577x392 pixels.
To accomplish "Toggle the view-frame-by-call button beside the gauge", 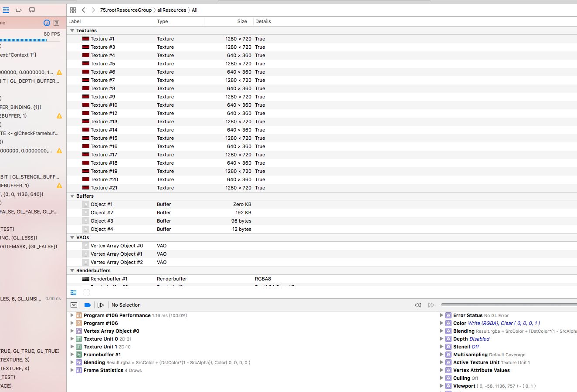I will coord(56,23).
